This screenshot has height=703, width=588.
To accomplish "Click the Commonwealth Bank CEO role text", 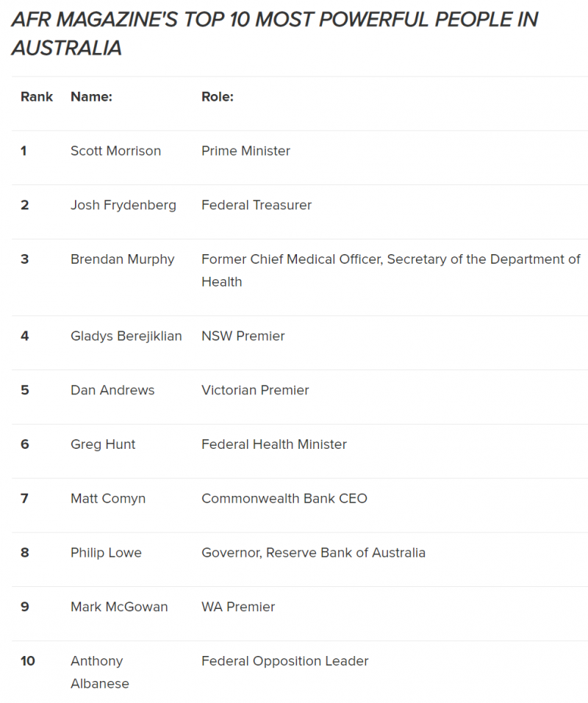I will pos(284,499).
